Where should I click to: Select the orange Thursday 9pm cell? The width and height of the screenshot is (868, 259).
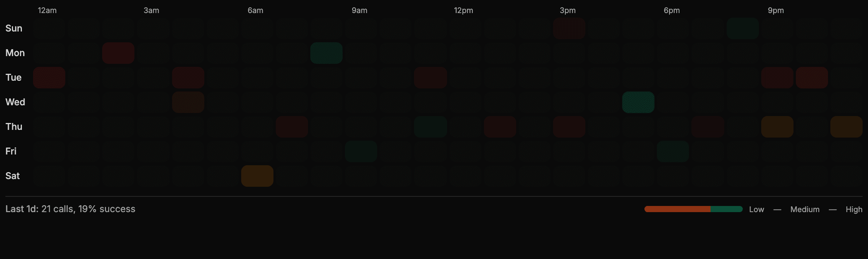(777, 127)
